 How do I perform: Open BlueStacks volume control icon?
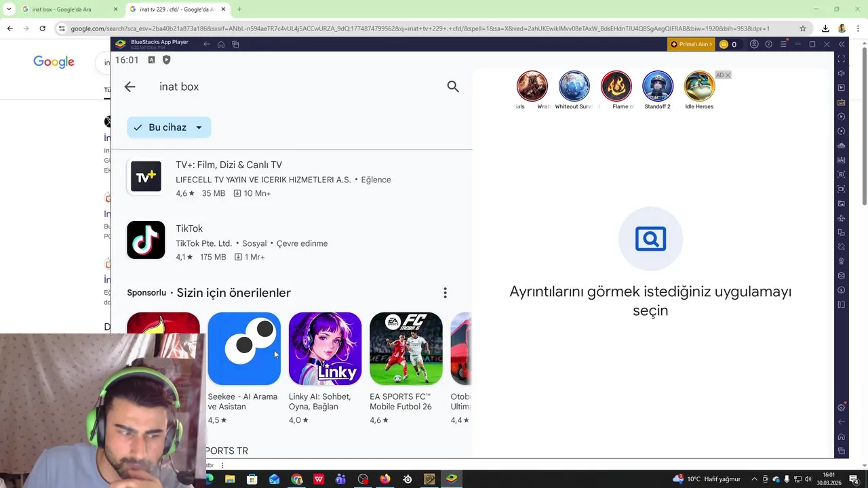(x=842, y=73)
